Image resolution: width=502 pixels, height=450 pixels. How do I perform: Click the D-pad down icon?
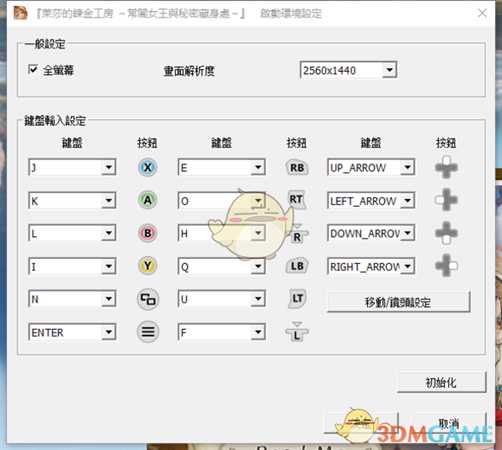(446, 233)
